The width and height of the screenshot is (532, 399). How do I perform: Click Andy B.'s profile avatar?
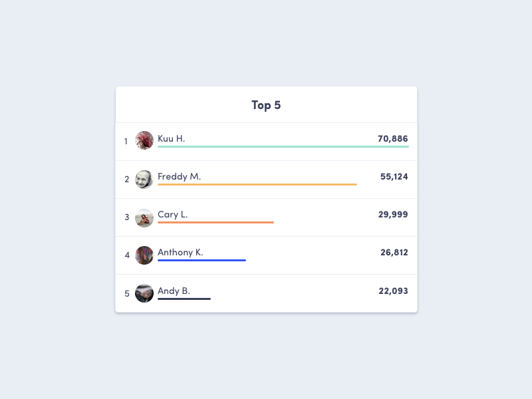[x=144, y=293]
